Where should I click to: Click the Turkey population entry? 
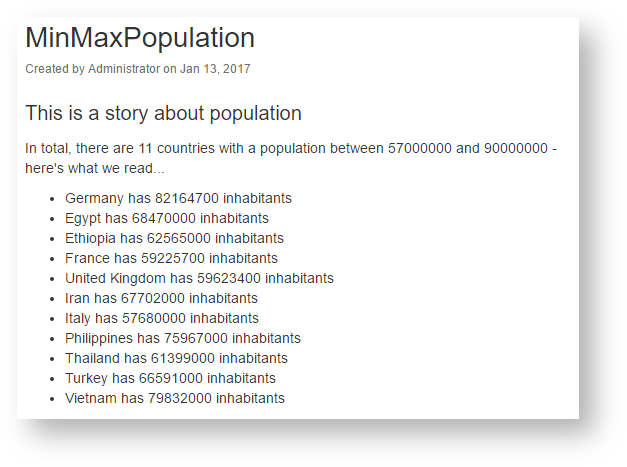pyautogui.click(x=170, y=378)
